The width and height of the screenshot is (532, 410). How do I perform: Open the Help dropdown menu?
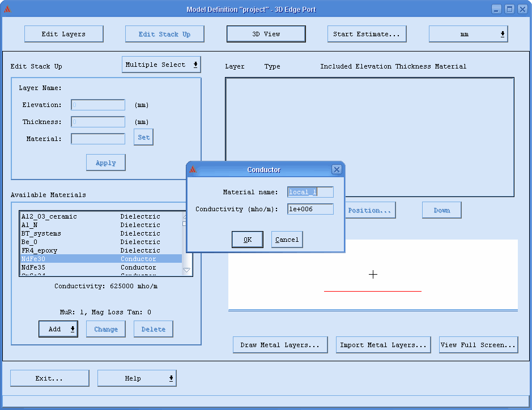[137, 378]
